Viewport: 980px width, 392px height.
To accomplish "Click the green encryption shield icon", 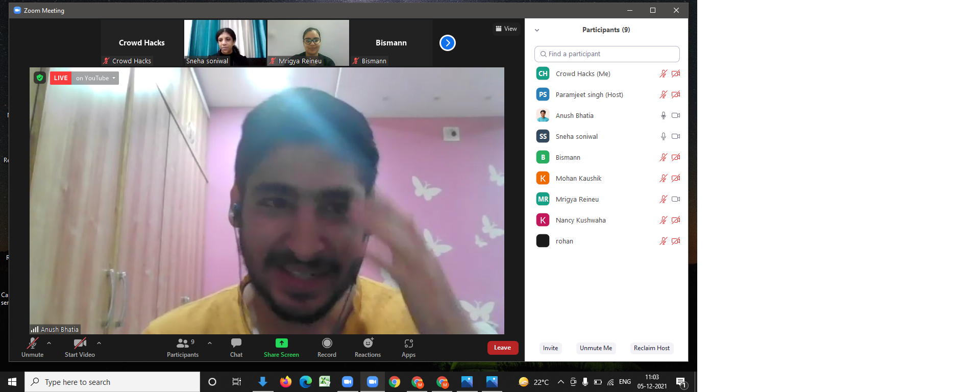I will pyautogui.click(x=40, y=78).
